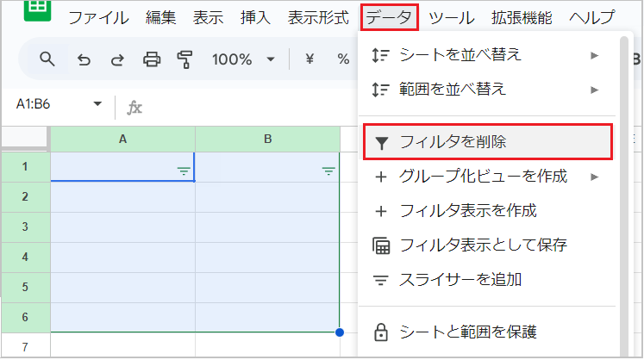Open the ファイル menu
The image size is (644, 360).
(98, 17)
